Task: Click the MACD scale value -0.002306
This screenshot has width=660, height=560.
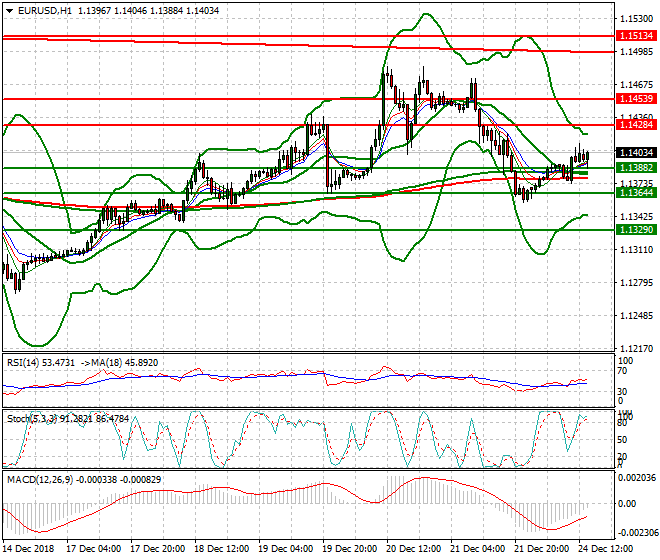Action: (x=637, y=533)
